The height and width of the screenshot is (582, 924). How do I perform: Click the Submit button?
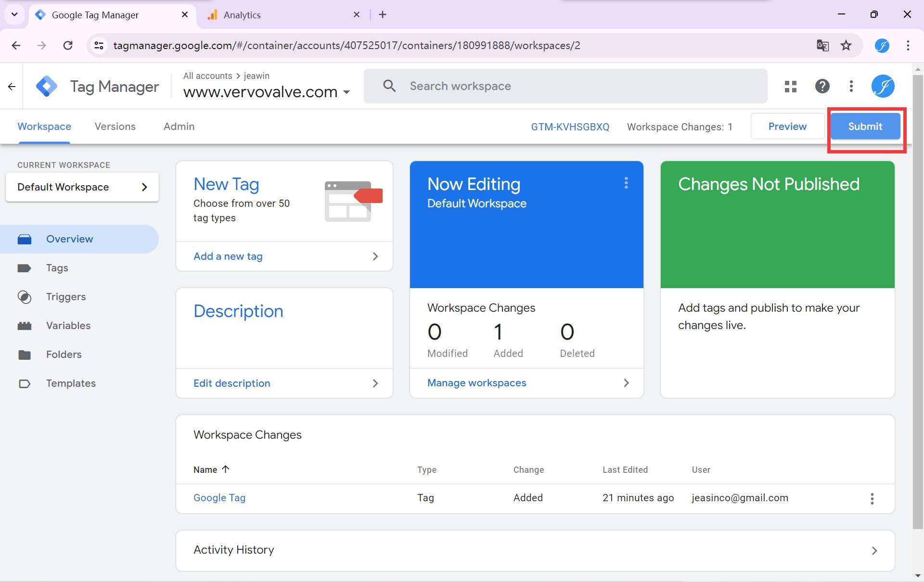(x=865, y=127)
